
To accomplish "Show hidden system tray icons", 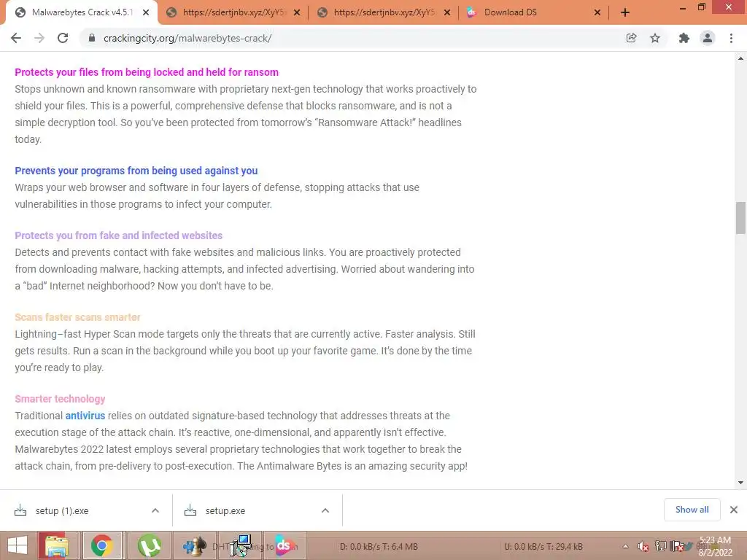I will coord(625,547).
